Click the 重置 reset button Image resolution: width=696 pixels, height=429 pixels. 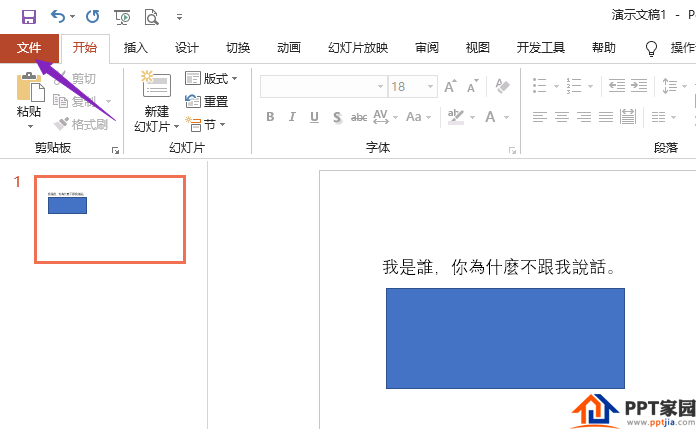206,102
